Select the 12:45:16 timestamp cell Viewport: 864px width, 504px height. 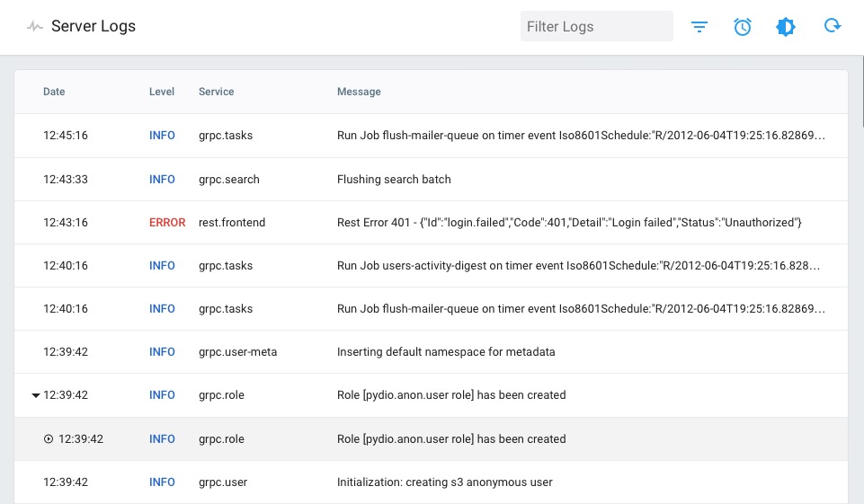66,136
